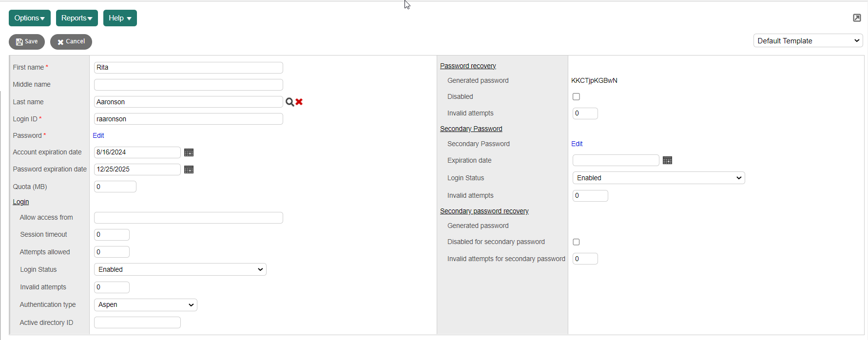Open Password expiration date calendar picker
The width and height of the screenshot is (868, 340).
pos(189,170)
